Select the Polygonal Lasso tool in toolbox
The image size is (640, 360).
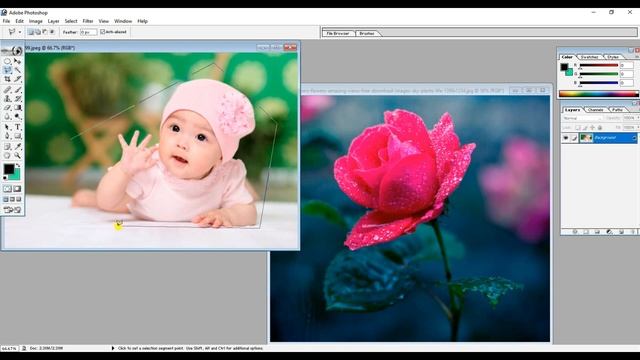click(7, 70)
